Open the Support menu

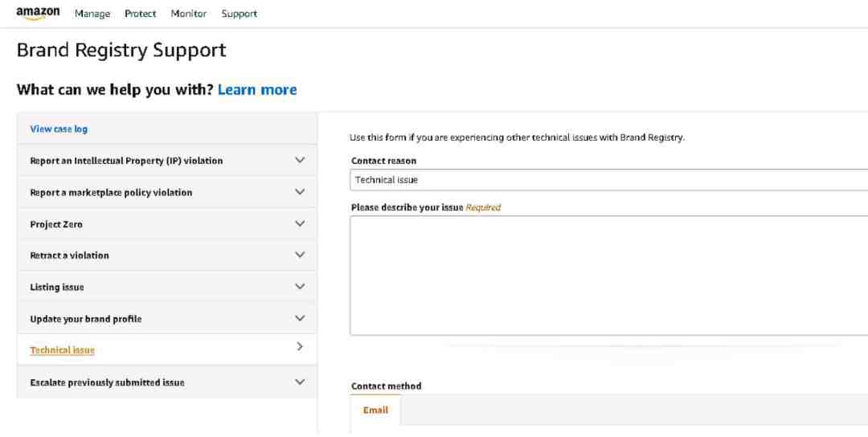(x=240, y=14)
